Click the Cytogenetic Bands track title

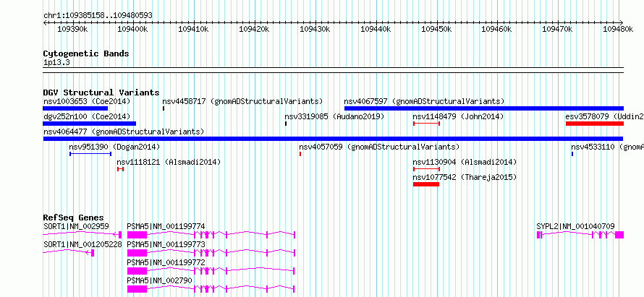(x=86, y=53)
